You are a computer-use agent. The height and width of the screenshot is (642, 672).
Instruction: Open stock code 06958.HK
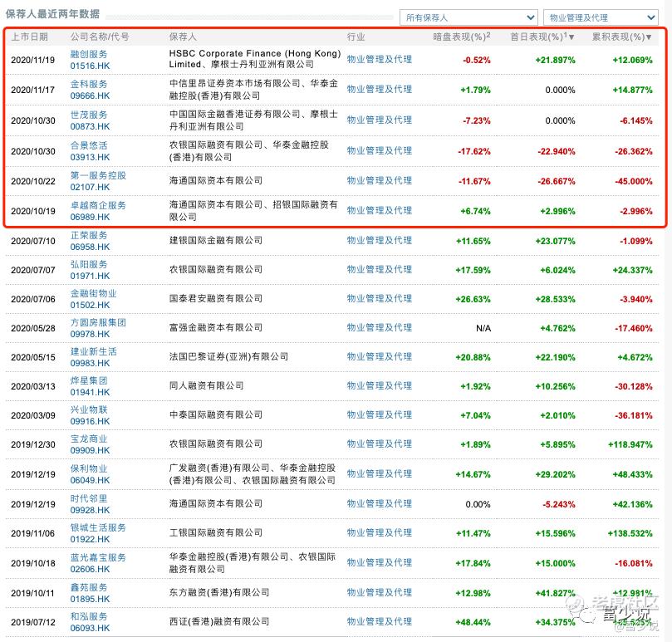[90, 247]
